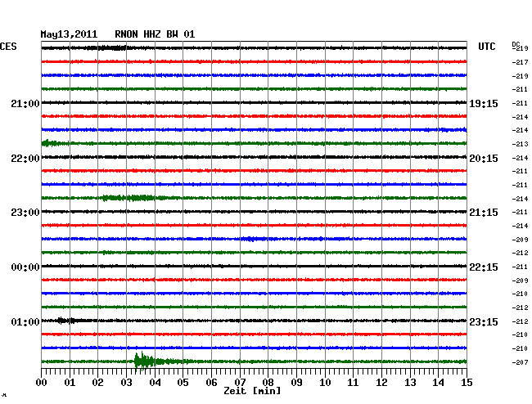Select minute tick label 08 on axis
The width and height of the screenshot is (532, 404).
click(268, 382)
